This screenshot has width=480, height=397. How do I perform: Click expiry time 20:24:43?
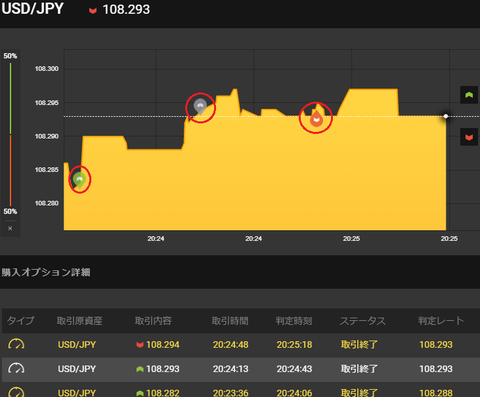(x=294, y=369)
